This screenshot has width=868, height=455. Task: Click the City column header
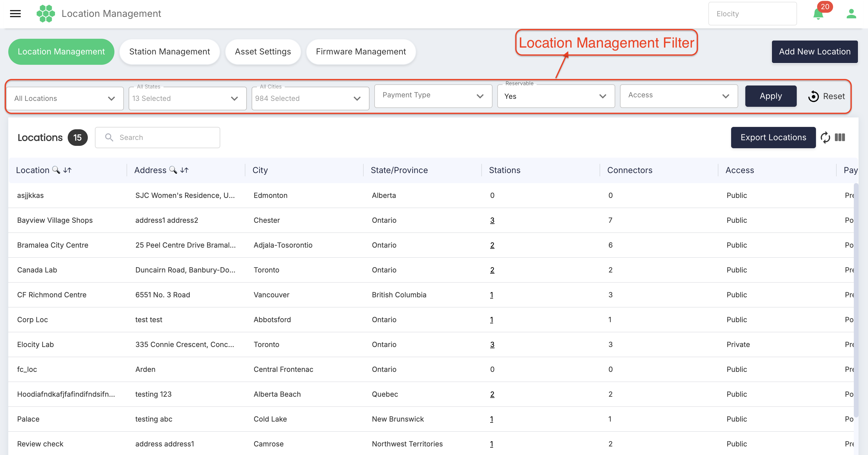click(x=260, y=170)
